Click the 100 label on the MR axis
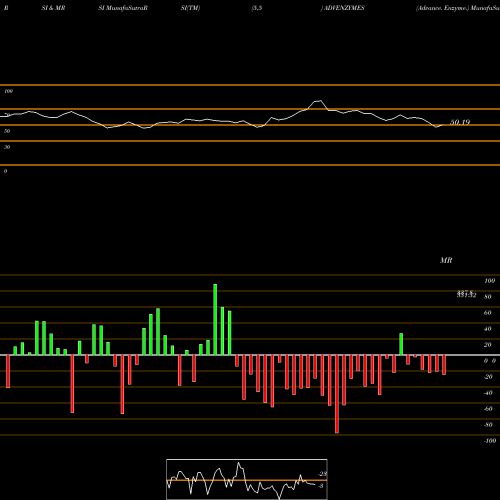 (489, 281)
